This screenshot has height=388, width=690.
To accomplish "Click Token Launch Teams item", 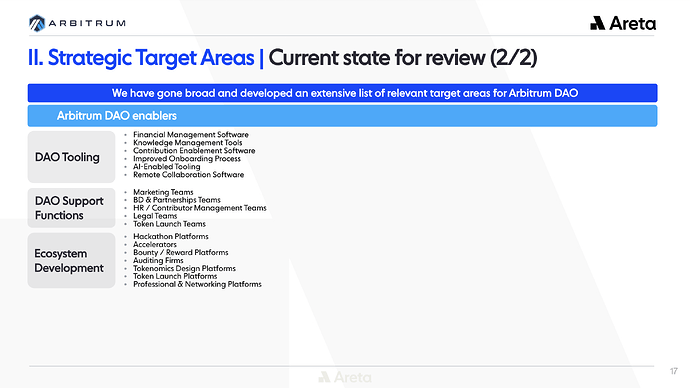I will click(x=169, y=224).
